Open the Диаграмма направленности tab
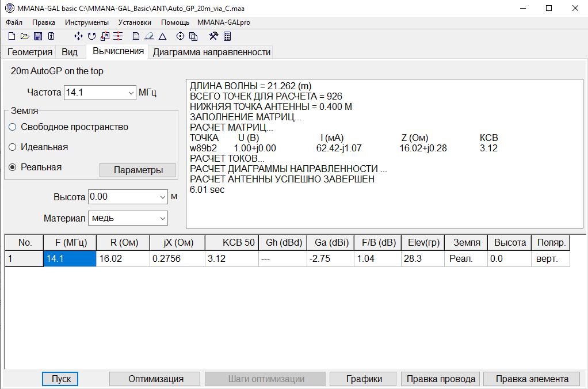The image size is (588, 389). [x=212, y=52]
